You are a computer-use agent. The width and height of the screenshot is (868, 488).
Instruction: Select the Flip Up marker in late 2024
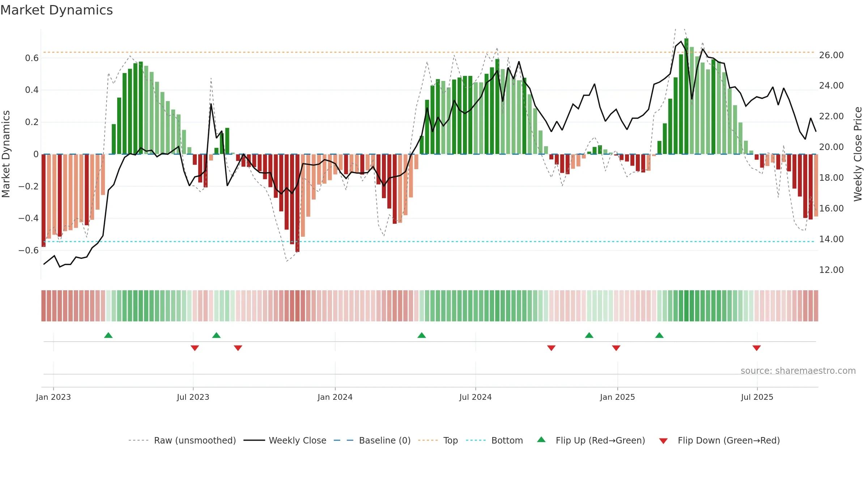tap(589, 335)
